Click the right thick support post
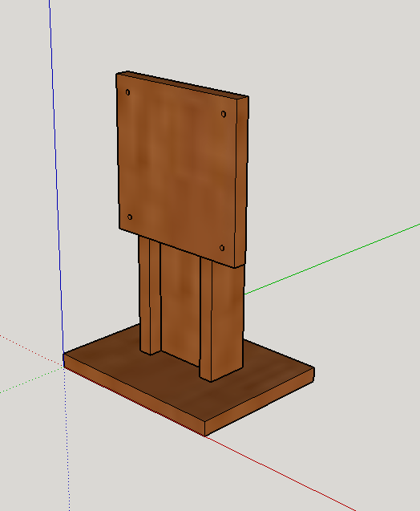This screenshot has width=420, height=511. pyautogui.click(x=221, y=319)
